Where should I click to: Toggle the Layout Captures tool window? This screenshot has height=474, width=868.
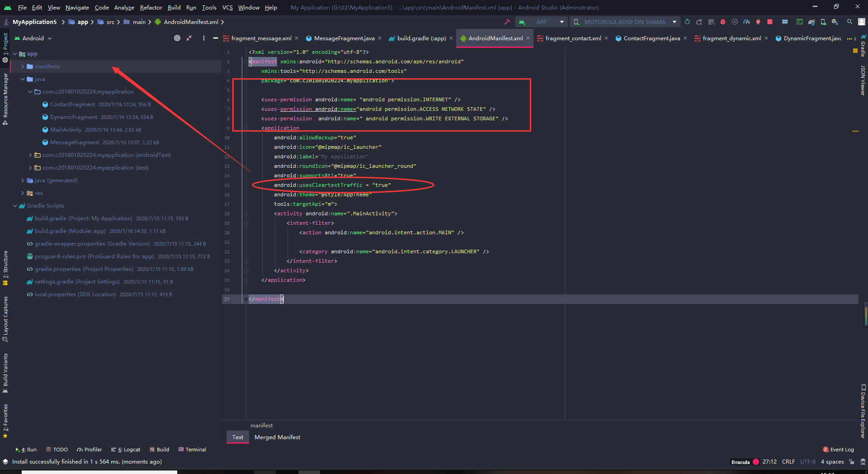[x=5, y=319]
